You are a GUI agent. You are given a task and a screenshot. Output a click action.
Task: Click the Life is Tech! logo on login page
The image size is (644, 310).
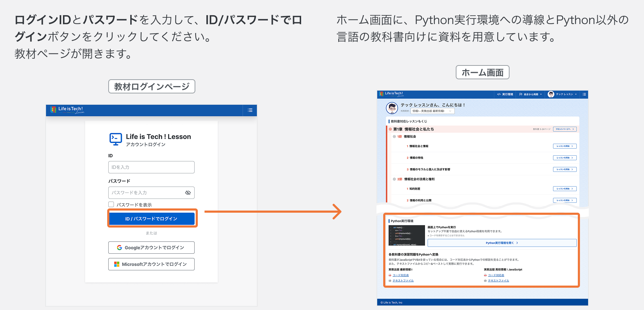coord(67,110)
